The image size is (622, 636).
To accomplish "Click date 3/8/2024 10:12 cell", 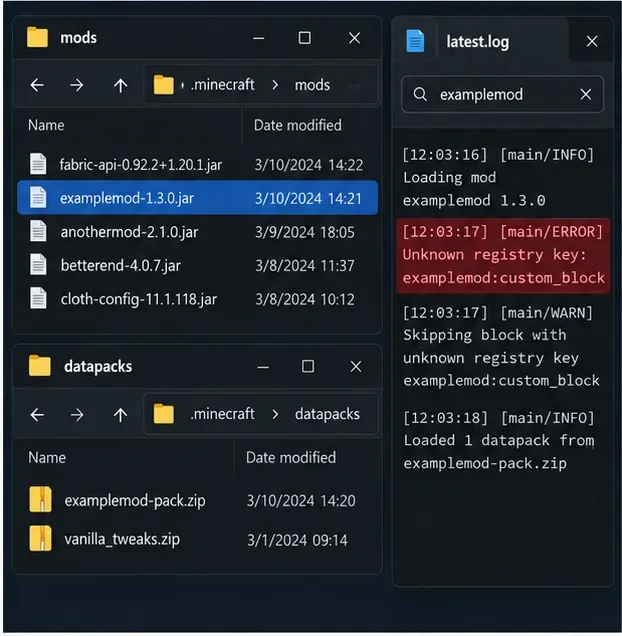I will click(x=305, y=300).
